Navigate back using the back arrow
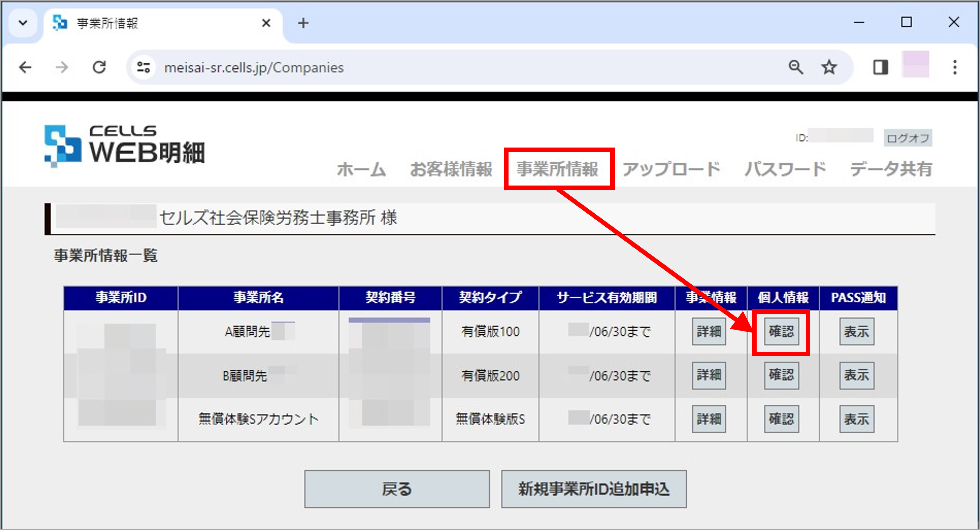980x530 pixels. [x=25, y=67]
